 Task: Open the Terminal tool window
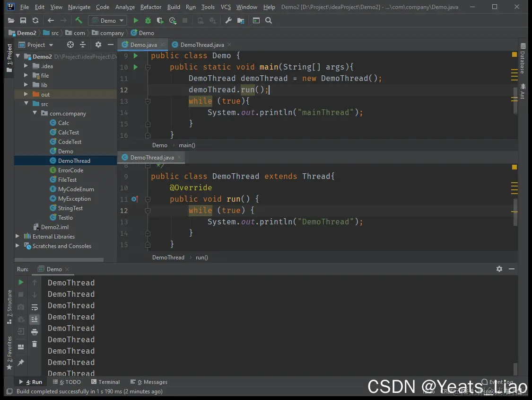tap(105, 382)
